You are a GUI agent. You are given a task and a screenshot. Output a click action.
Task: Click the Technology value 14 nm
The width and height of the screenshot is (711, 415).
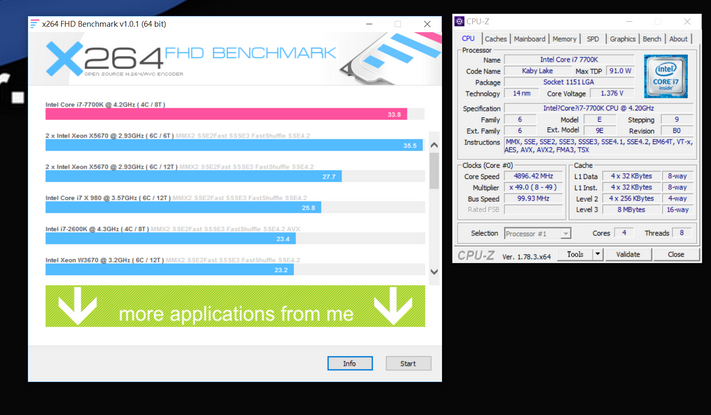(x=521, y=93)
